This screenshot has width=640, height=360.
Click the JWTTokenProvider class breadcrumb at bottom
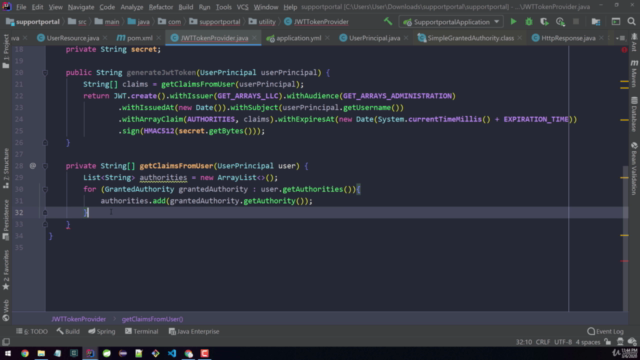click(x=78, y=319)
